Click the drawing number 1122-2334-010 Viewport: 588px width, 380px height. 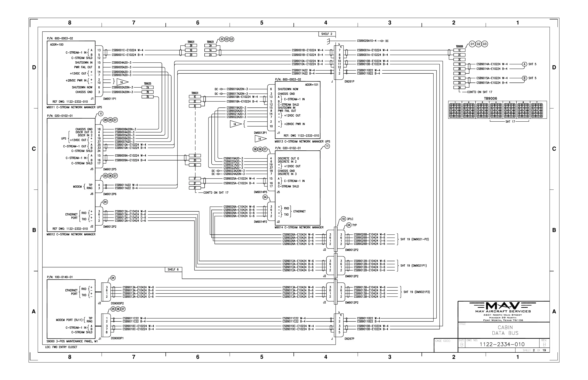pos(502,344)
